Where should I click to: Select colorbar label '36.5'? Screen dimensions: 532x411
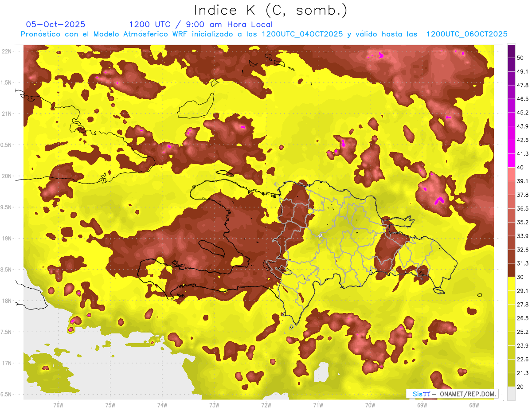pos(522,208)
